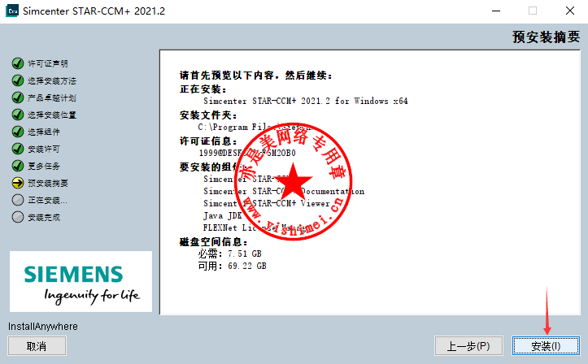Click the 正在安装: summary heading
Screen dimensions: 588x364
coord(203,89)
